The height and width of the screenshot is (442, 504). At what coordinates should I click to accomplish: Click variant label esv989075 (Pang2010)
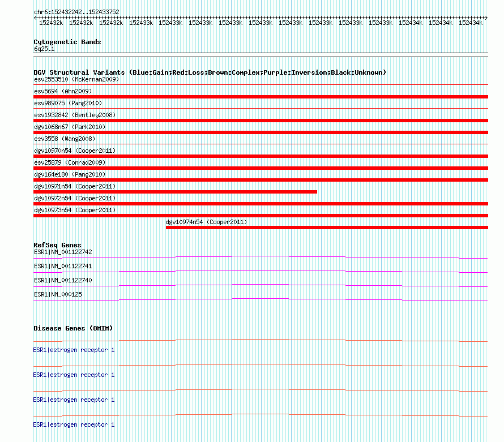[68, 103]
